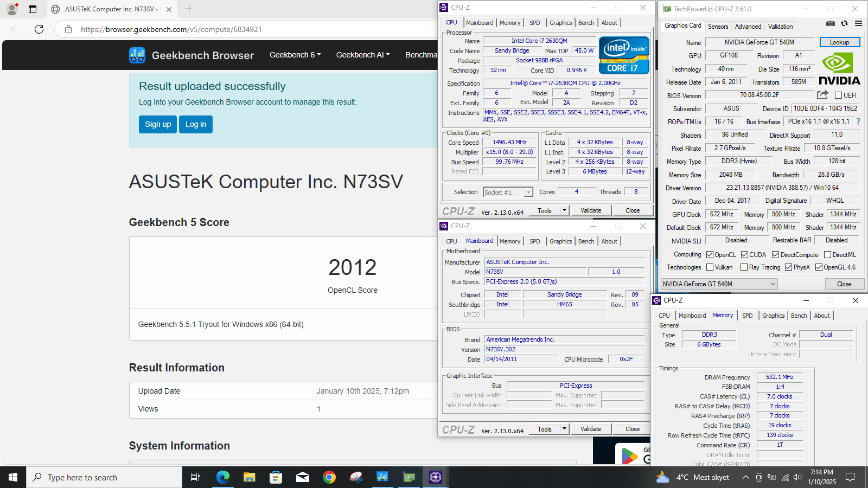The width and height of the screenshot is (868, 488).
Task: Toggle the UEFI checkbox in GPU-Z
Action: (838, 95)
